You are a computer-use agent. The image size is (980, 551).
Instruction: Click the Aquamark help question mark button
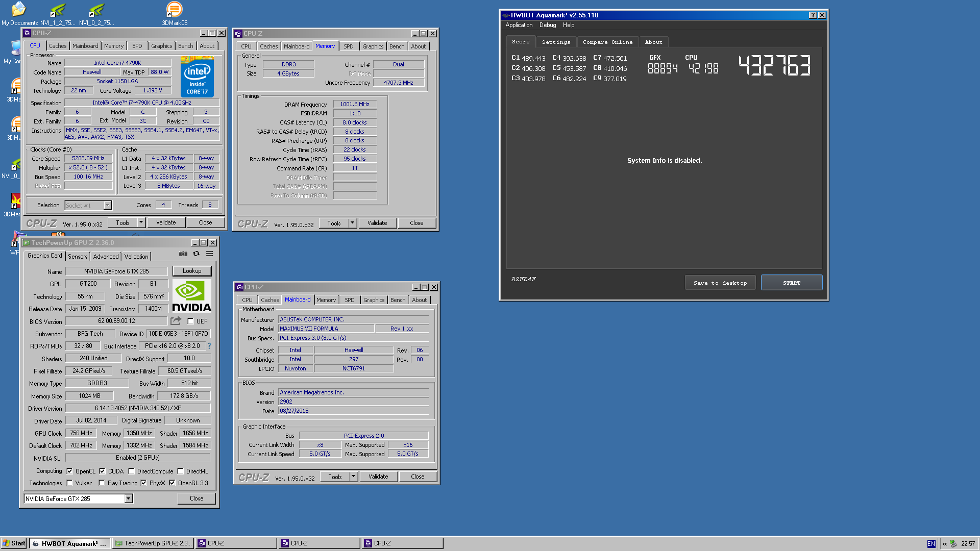[813, 15]
